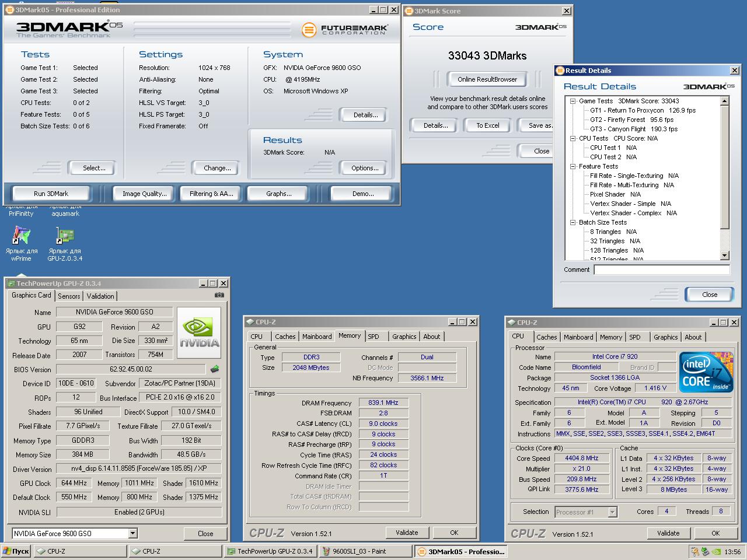The image size is (747, 560).
Task: Open the wPrime desktop shortcut icon
Action: (22, 235)
